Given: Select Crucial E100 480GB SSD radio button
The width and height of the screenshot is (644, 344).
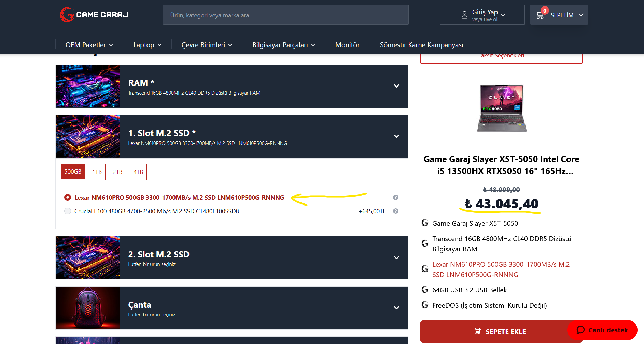Looking at the screenshot, I should 68,211.
